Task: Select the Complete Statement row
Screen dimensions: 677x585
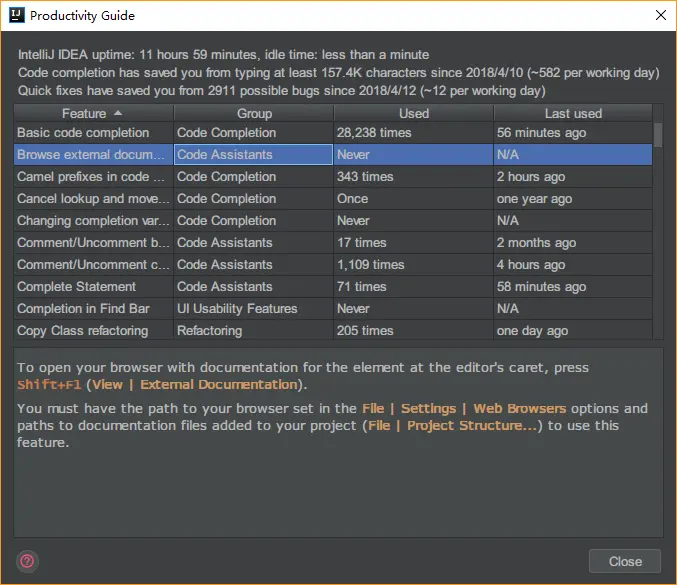Action: pos(333,287)
